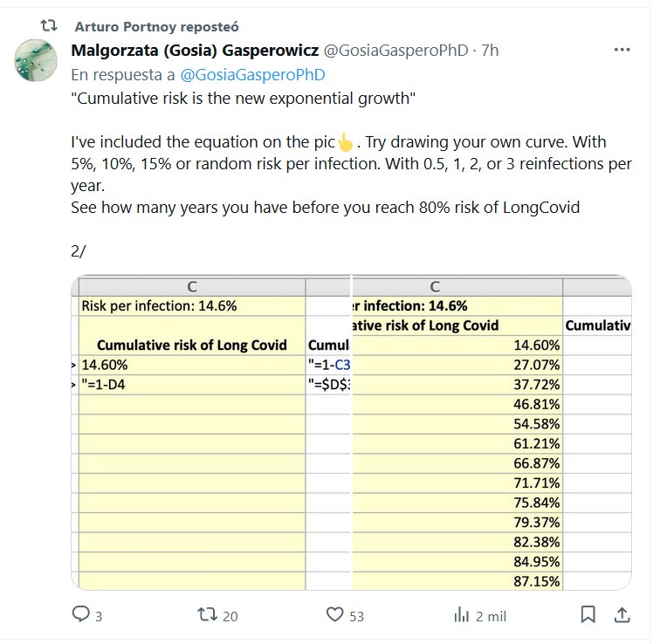The height and width of the screenshot is (644, 660).
Task: Share the tweet via upload icon
Action: pos(622,614)
